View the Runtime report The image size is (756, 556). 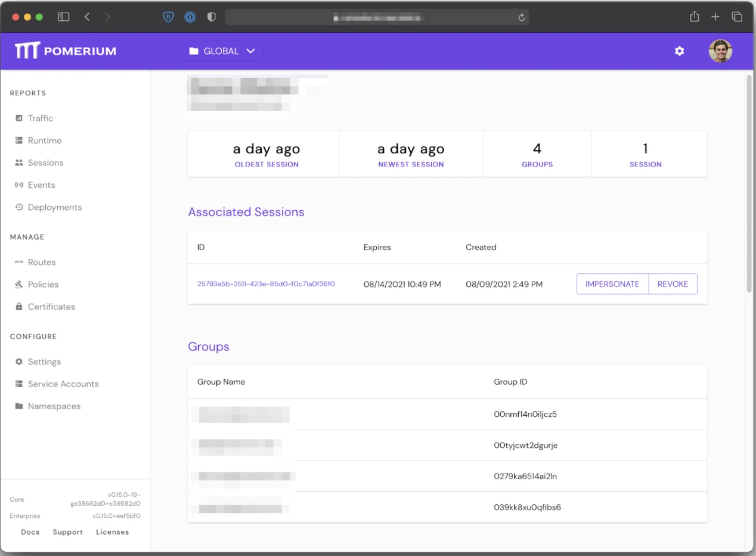tap(45, 140)
